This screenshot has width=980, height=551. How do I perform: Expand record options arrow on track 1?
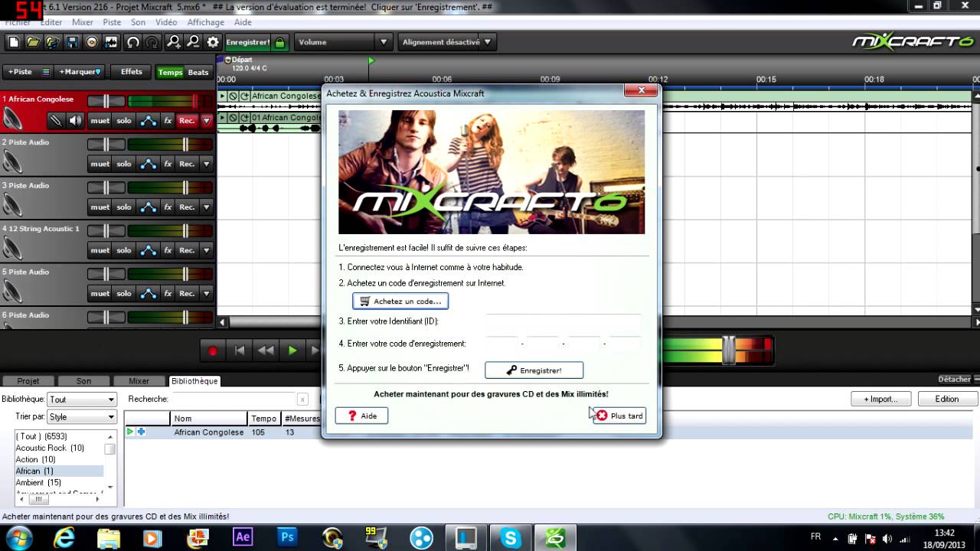coord(206,120)
